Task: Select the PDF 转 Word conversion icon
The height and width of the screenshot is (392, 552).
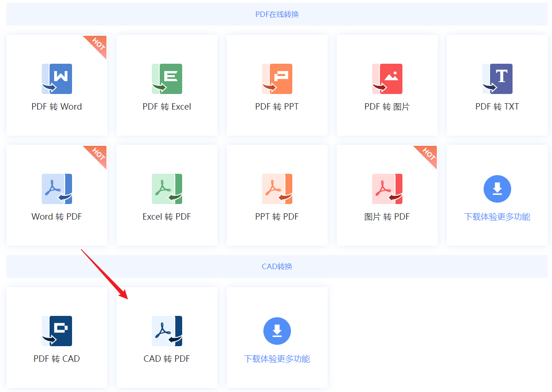Action: click(57, 79)
